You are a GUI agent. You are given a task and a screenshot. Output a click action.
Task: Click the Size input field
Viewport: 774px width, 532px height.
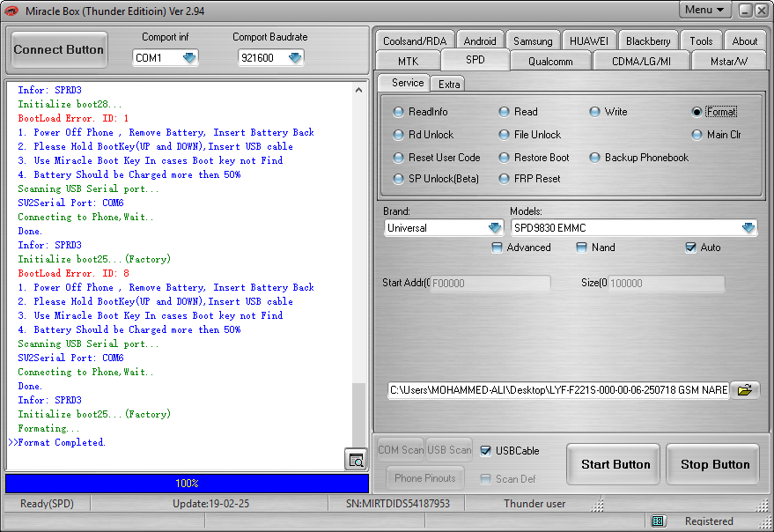tap(667, 283)
